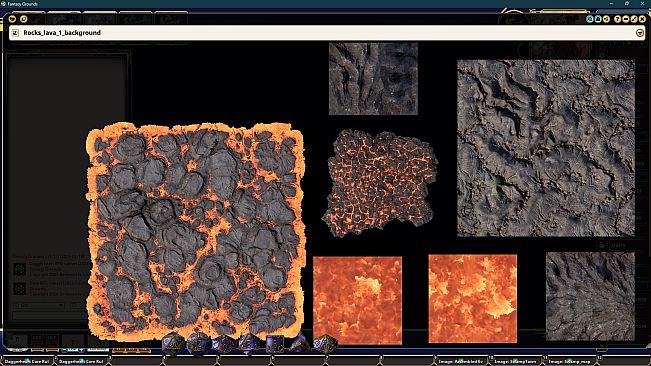Click the link icon before Rocks_lava_1_background

tap(15, 33)
